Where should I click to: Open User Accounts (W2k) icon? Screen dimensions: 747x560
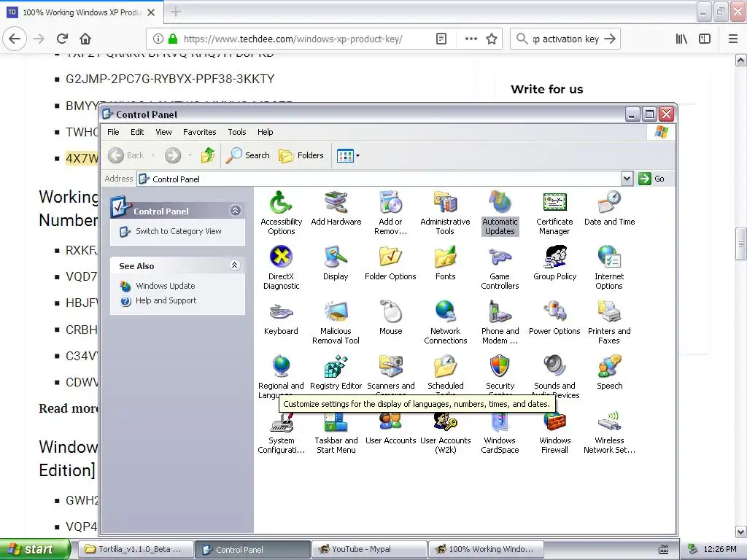coord(445,432)
